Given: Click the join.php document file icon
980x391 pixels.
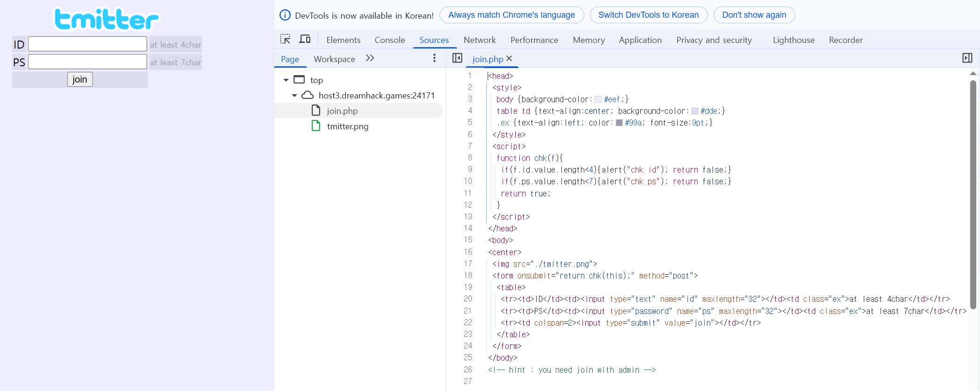Looking at the screenshot, I should [316, 110].
